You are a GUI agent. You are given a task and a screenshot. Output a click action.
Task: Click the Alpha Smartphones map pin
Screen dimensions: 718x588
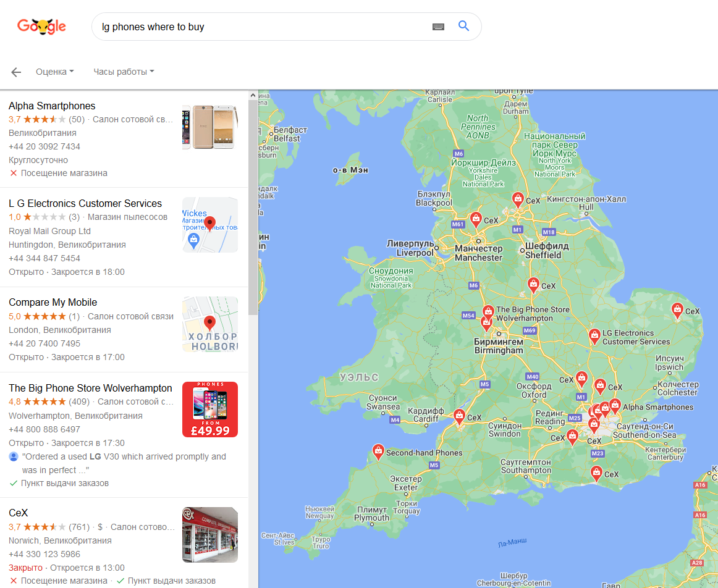click(615, 406)
